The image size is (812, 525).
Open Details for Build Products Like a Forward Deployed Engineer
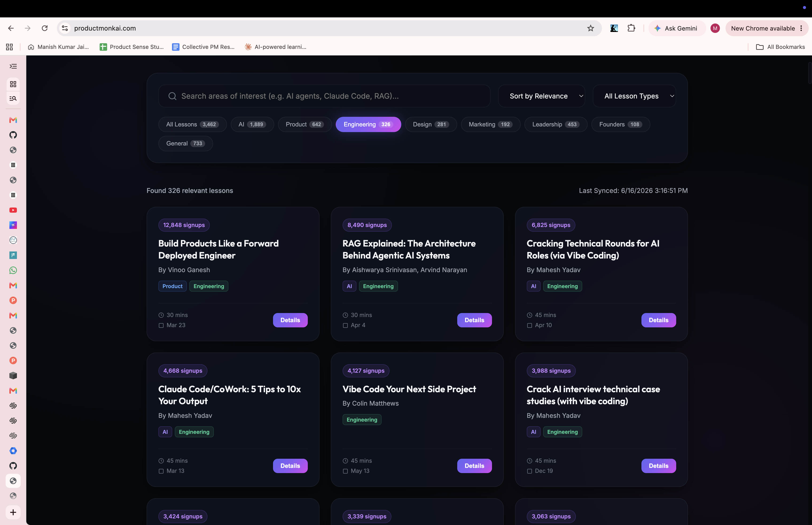[290, 320]
